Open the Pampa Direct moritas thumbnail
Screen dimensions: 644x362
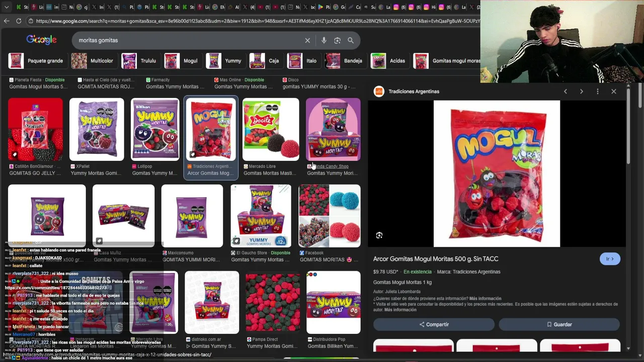click(x=273, y=303)
